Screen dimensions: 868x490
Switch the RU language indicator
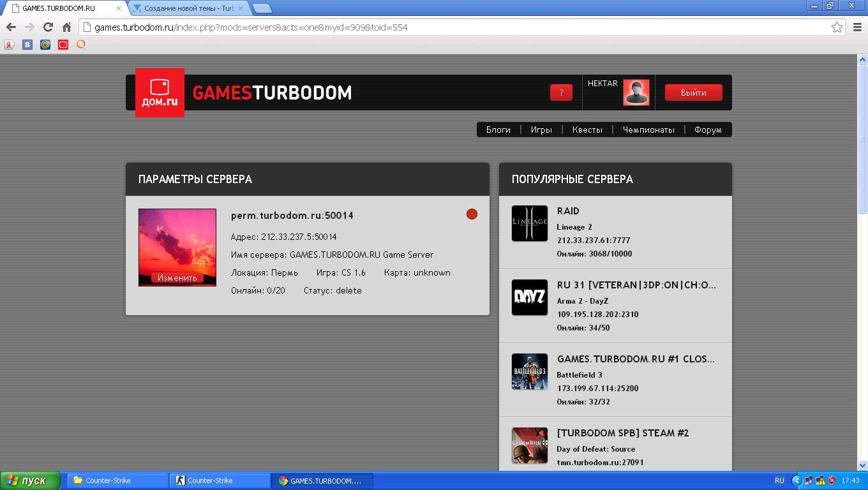click(779, 480)
